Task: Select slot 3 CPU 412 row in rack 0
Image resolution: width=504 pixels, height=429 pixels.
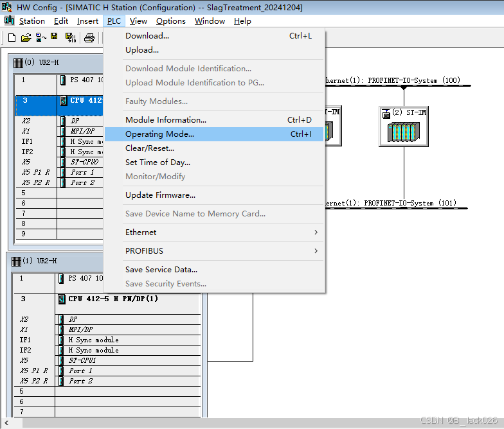Action: [x=59, y=105]
